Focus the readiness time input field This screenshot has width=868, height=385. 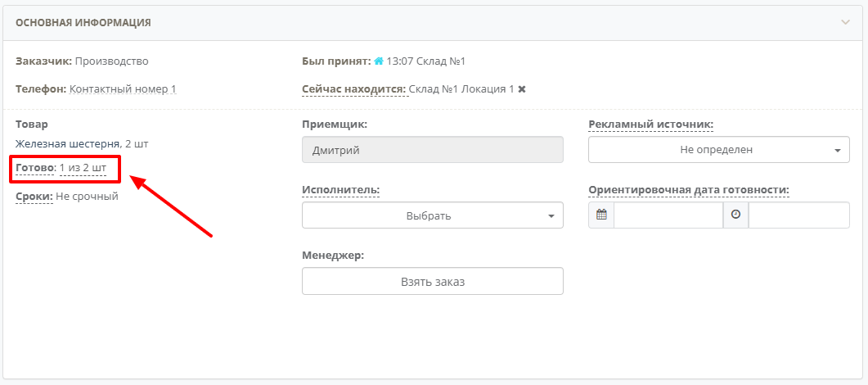pos(798,215)
